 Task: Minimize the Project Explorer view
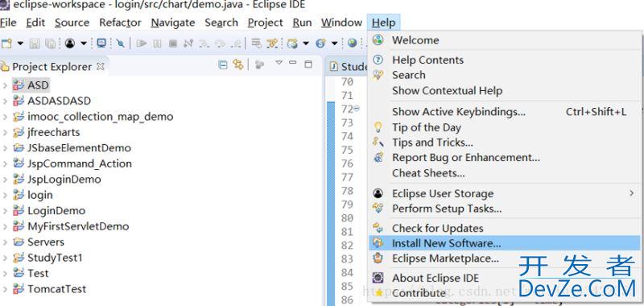292,63
